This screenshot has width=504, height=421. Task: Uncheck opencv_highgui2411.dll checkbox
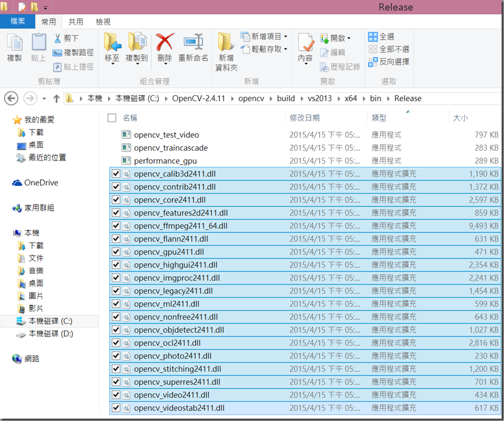click(116, 265)
